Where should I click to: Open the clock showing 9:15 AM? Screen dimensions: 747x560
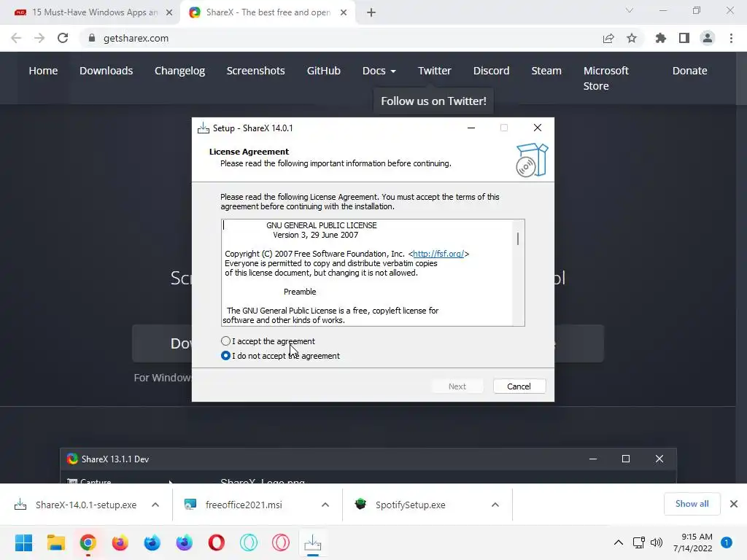[x=693, y=542]
